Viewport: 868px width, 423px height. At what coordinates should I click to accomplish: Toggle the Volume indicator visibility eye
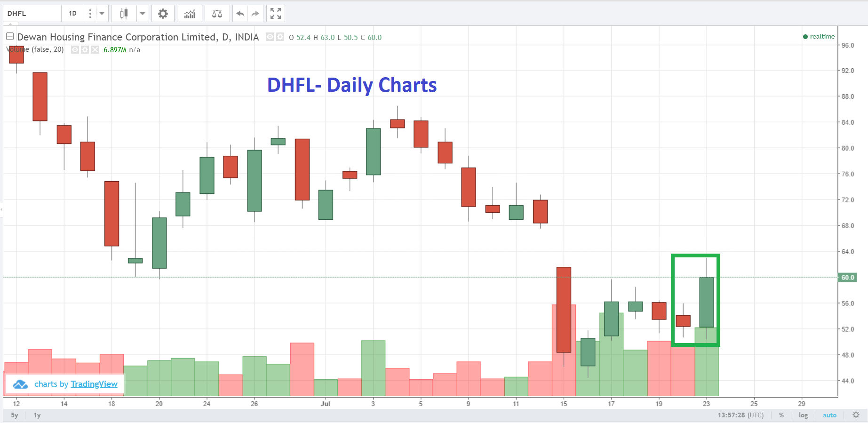75,50
